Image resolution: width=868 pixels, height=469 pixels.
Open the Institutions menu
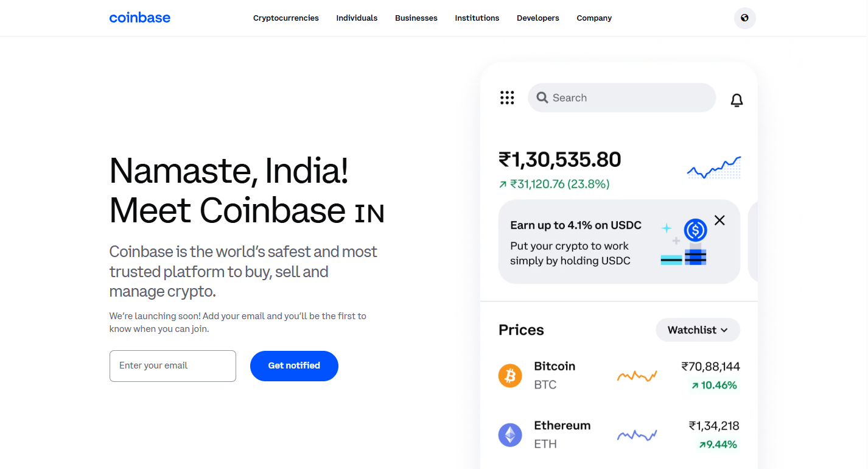tap(477, 18)
